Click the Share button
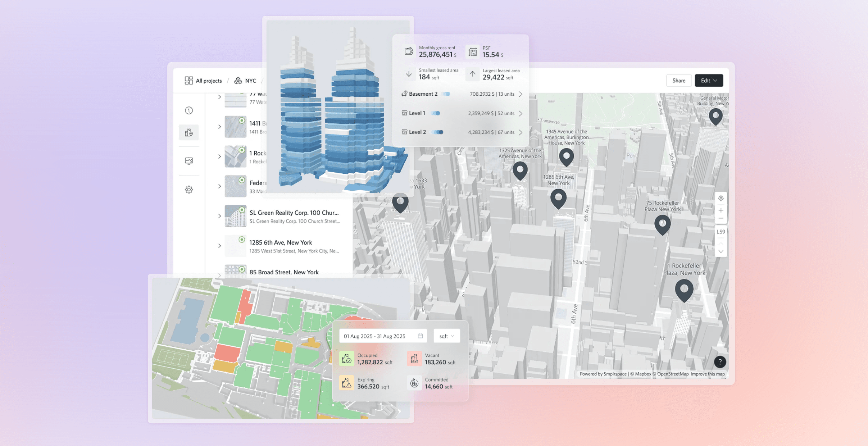 click(x=678, y=81)
